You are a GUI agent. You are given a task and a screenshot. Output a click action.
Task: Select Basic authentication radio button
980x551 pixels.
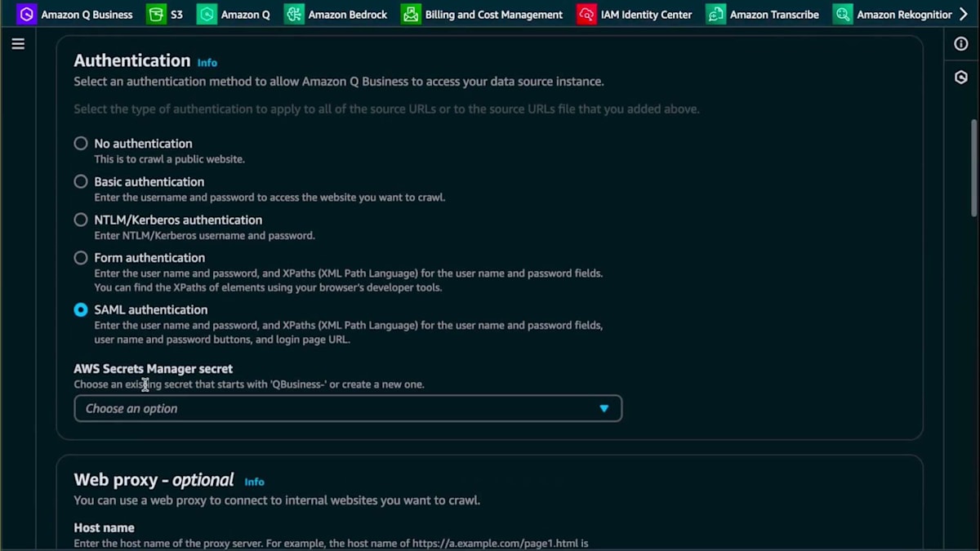click(x=81, y=181)
